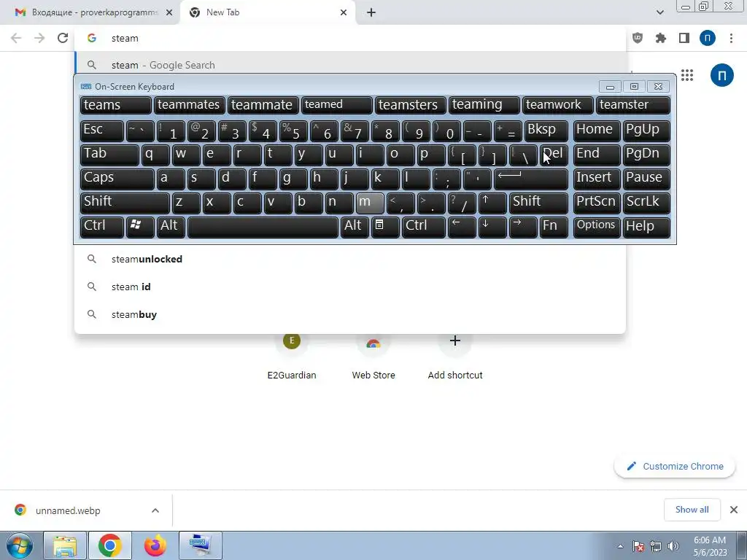Dismiss the downloads bar
The height and width of the screenshot is (560, 747).
tap(734, 510)
